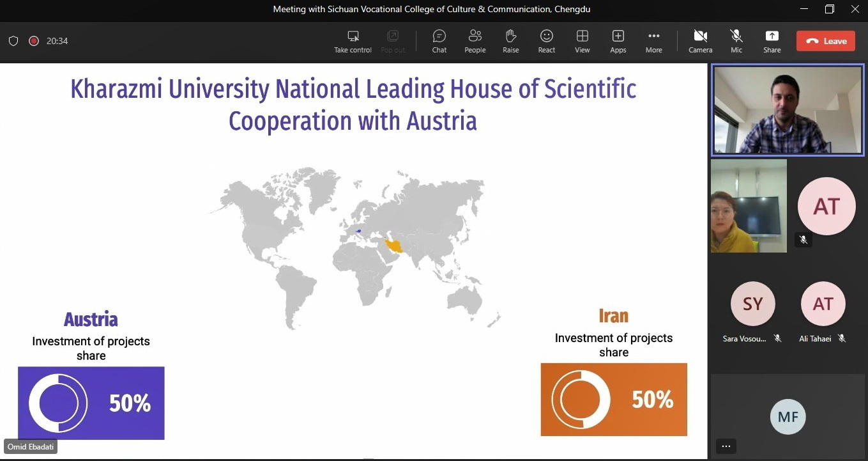Click the recording indicator icon
Viewport: 868px width, 461px height.
click(34, 41)
